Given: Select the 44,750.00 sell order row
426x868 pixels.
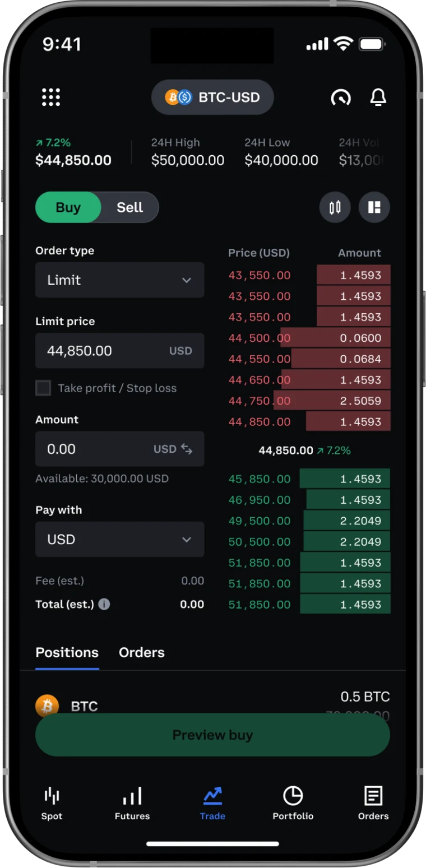Looking at the screenshot, I should pyautogui.click(x=309, y=401).
